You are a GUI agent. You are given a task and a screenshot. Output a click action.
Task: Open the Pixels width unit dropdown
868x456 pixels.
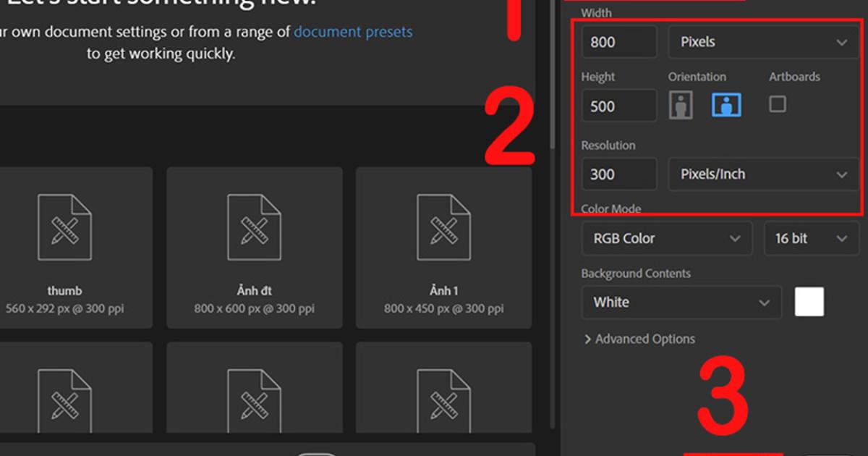[763, 42]
